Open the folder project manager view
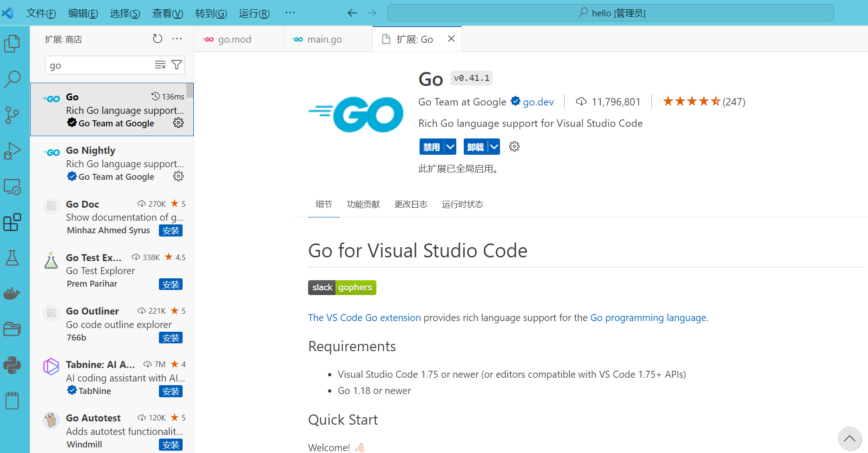868x453 pixels. (12, 329)
